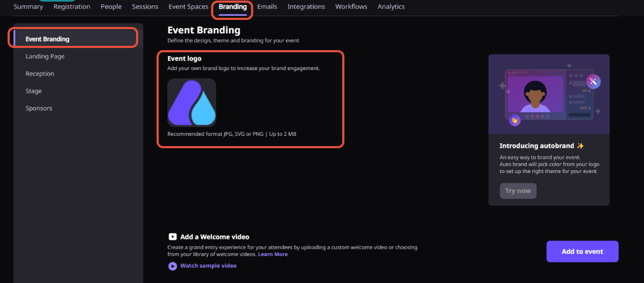Follow the Learn More link

pyautogui.click(x=273, y=254)
